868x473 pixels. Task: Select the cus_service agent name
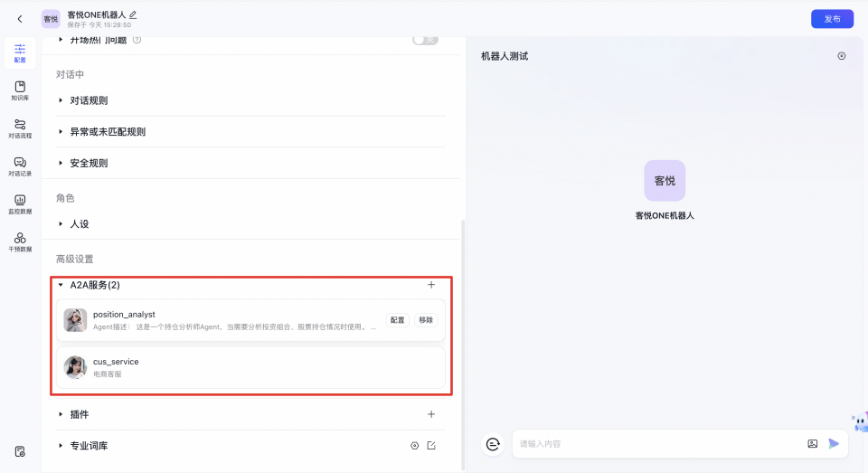116,362
